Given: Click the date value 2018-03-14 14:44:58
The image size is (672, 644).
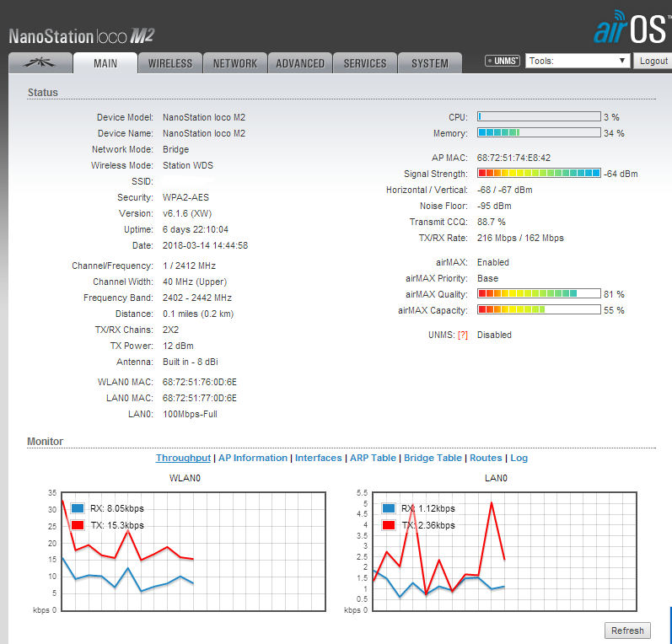Looking at the screenshot, I should pyautogui.click(x=205, y=245).
